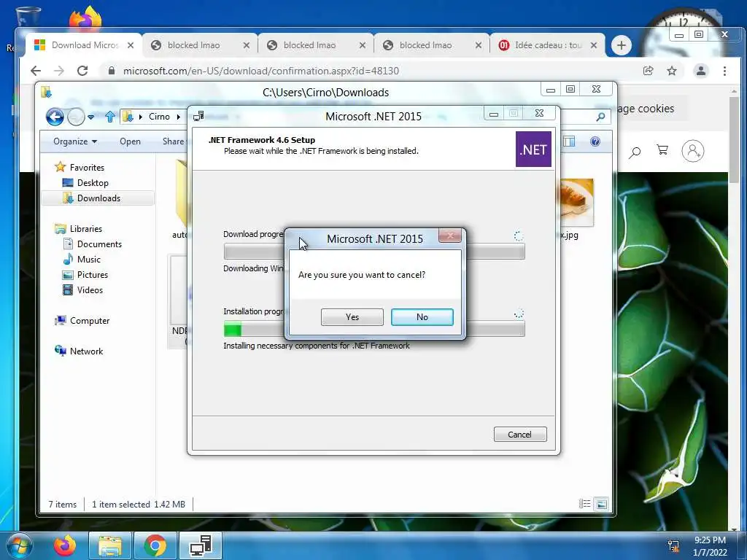This screenshot has width=747, height=560.
Task: Bookmark this page with the star
Action: (672, 71)
